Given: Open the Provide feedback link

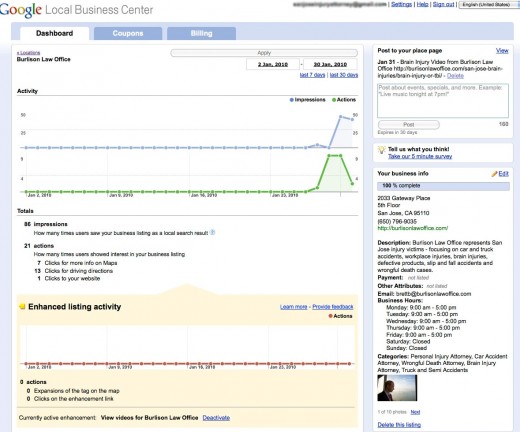Looking at the screenshot, I should (x=333, y=307).
